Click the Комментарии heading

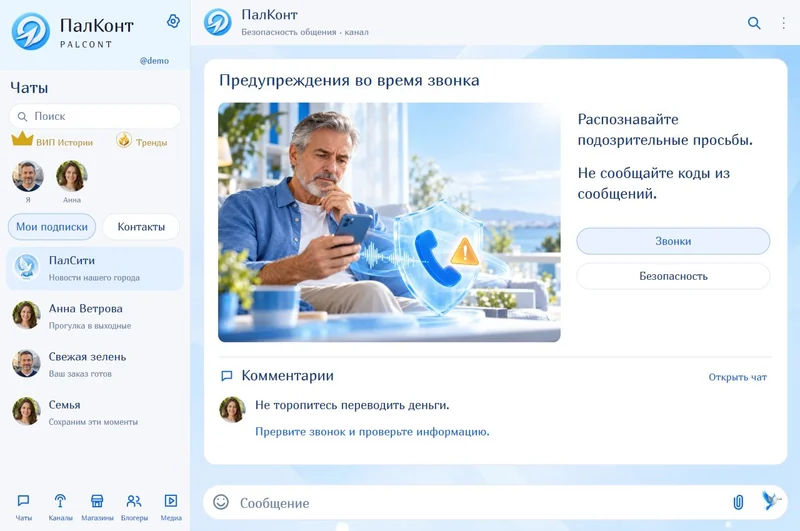(287, 376)
